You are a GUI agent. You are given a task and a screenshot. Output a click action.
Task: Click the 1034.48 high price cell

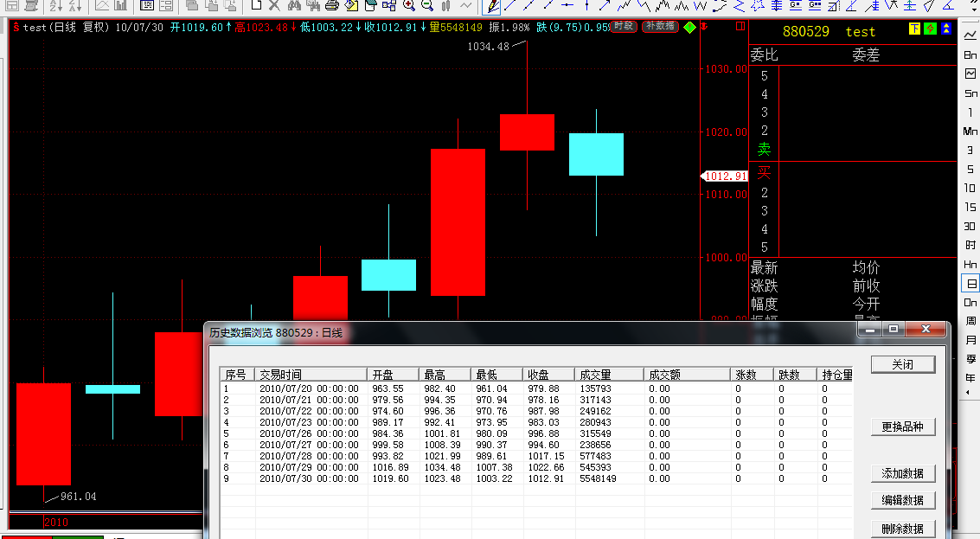click(443, 468)
